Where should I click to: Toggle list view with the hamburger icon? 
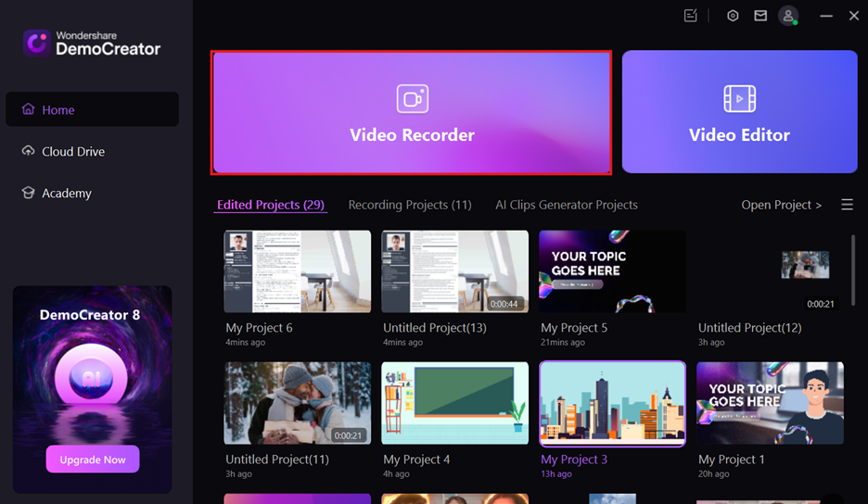tap(847, 205)
